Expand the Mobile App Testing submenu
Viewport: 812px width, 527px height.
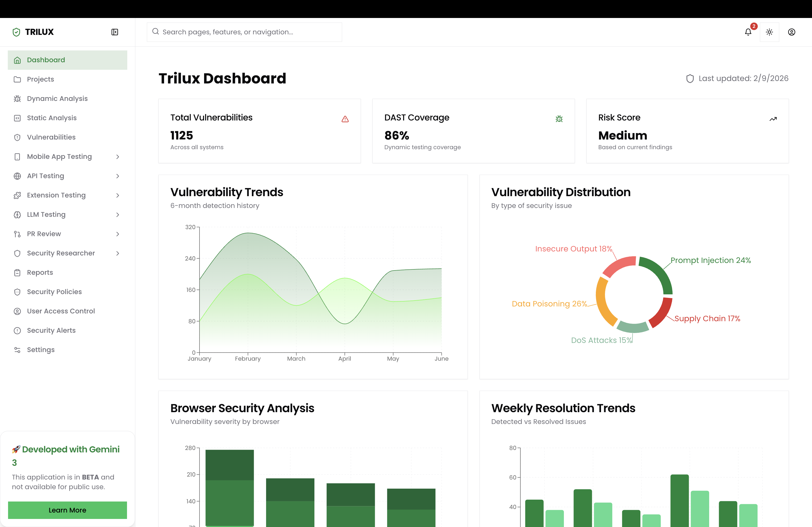[117, 157]
